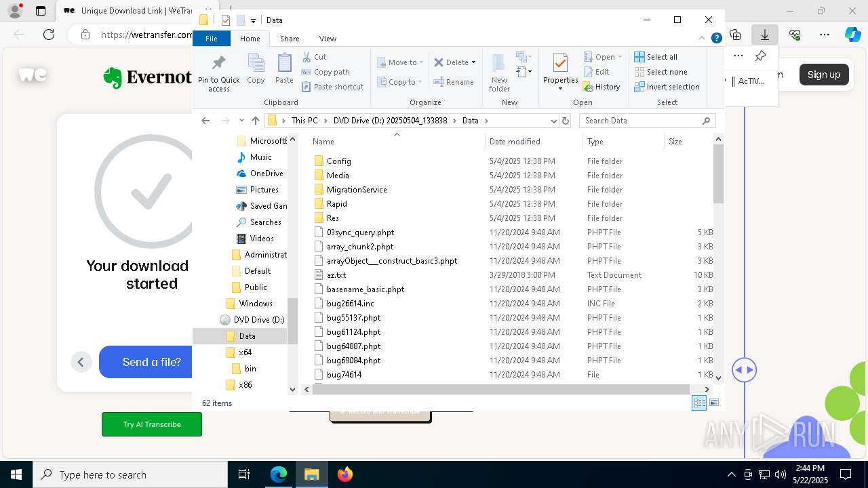This screenshot has height=488, width=868.
Task: Open the Properties dropdown arrow
Action: [x=560, y=88]
